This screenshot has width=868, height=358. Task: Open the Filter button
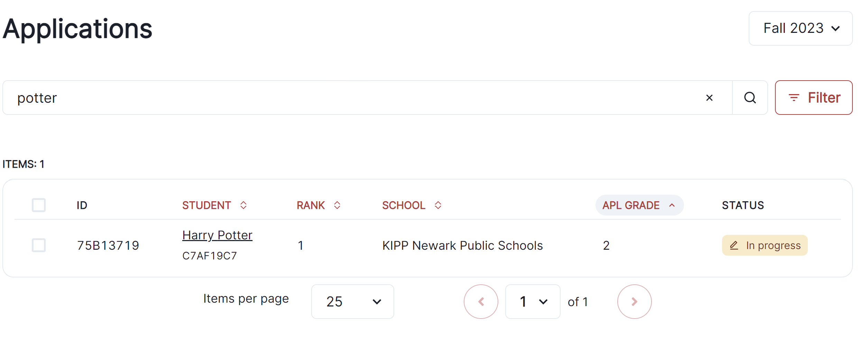pyautogui.click(x=813, y=98)
